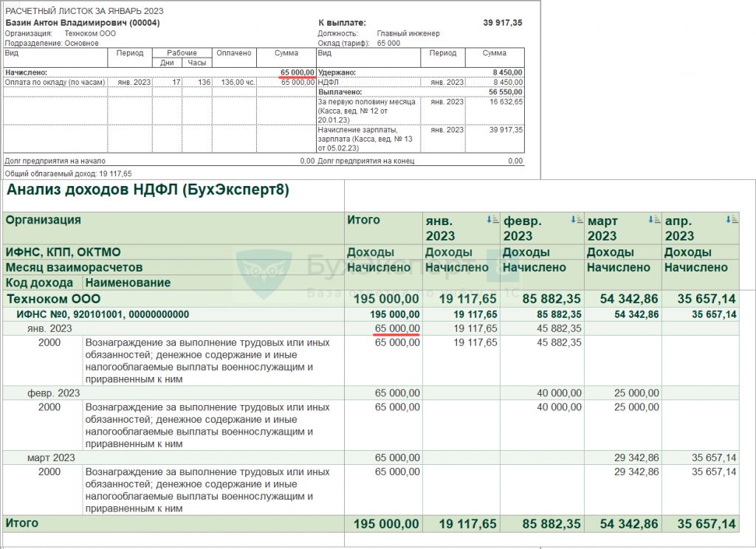Select the Оклад (тариф) value 65 000
This screenshot has height=549, width=756.
pos(388,44)
